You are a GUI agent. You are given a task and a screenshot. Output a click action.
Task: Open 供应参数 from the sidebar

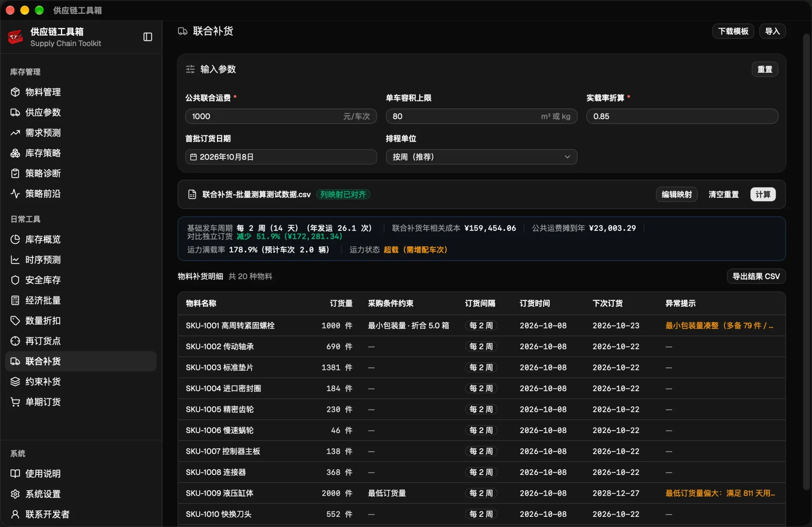(81, 112)
